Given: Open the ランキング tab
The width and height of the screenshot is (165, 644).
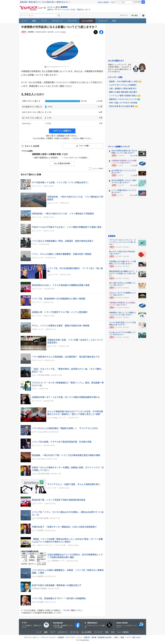Looking at the screenshot, I should 103,21.
